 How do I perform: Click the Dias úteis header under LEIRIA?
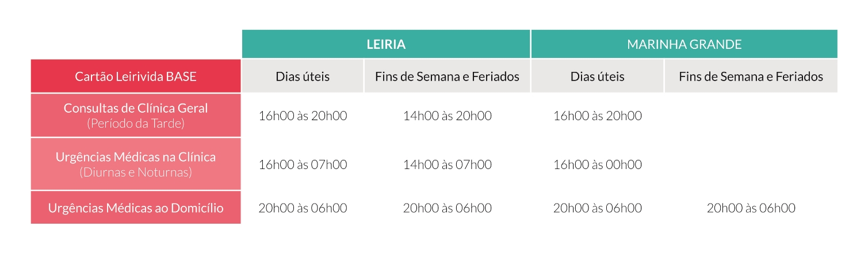click(303, 76)
